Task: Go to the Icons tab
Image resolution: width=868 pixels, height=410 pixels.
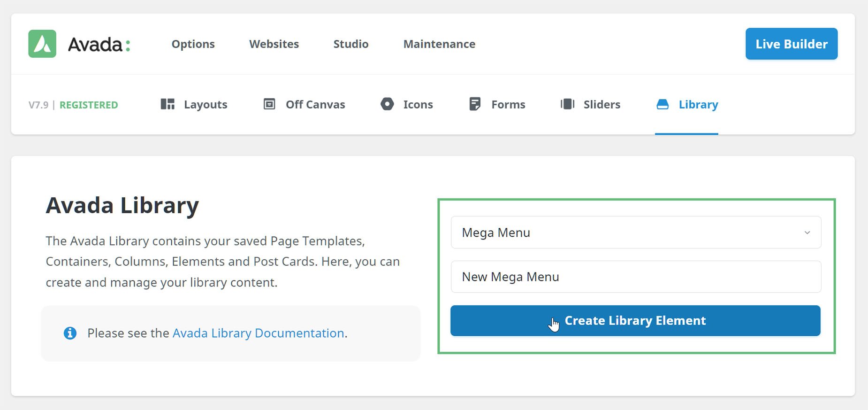Action: click(407, 104)
